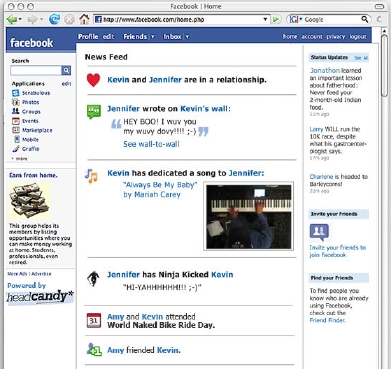Click the music notes song dedication icon
The image size is (391, 369).
(91, 176)
